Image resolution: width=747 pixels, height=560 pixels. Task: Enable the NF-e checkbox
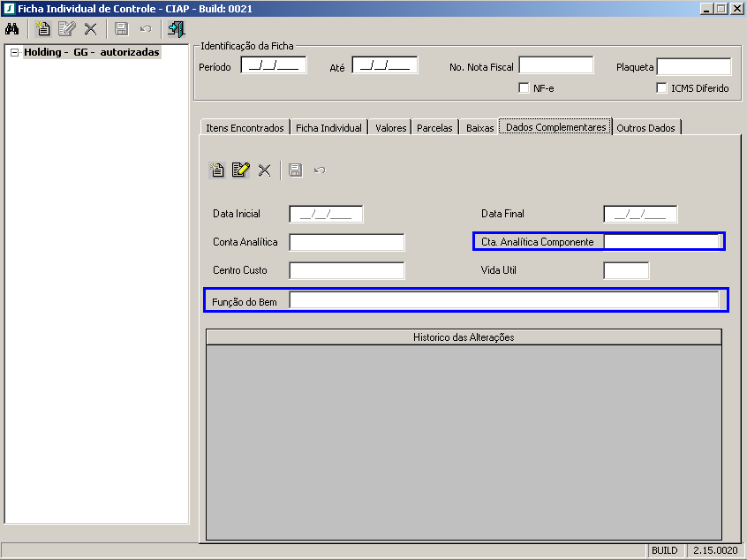[x=524, y=88]
